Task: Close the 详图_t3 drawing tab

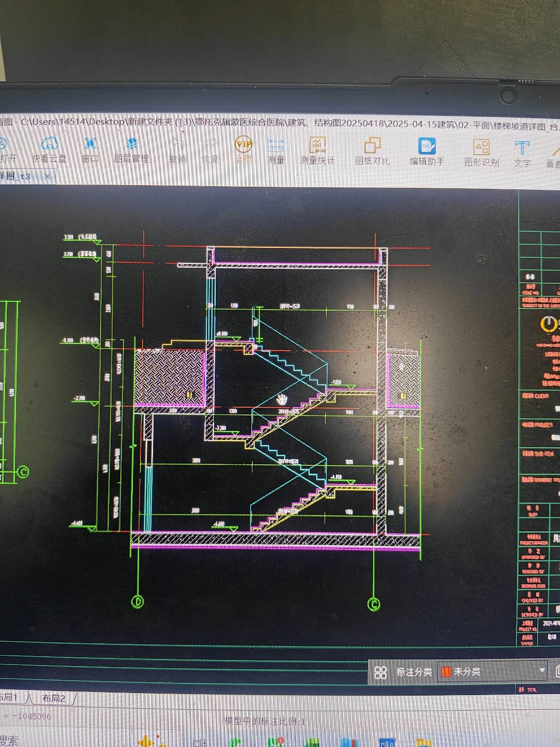Action: [48, 176]
